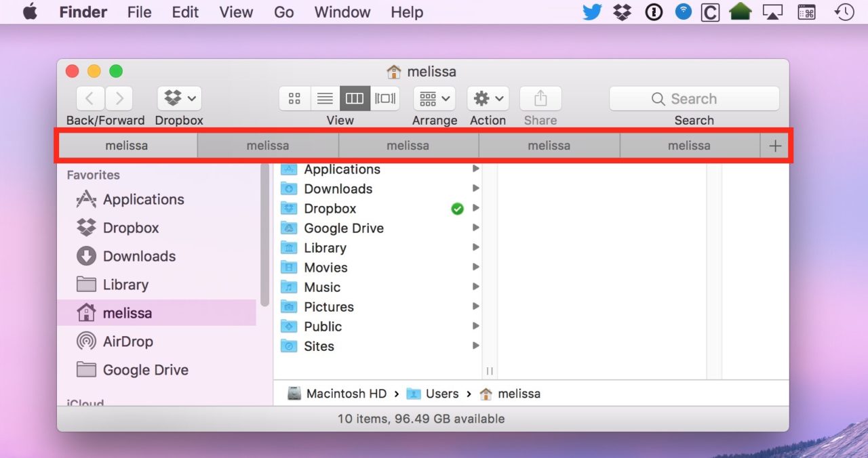Select the second melissa tab
868x458 pixels.
(268, 145)
